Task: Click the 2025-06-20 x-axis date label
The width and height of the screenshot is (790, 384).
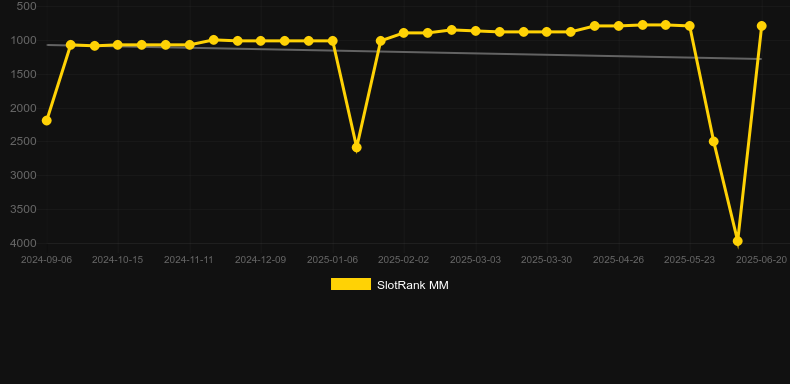Action: click(x=761, y=260)
